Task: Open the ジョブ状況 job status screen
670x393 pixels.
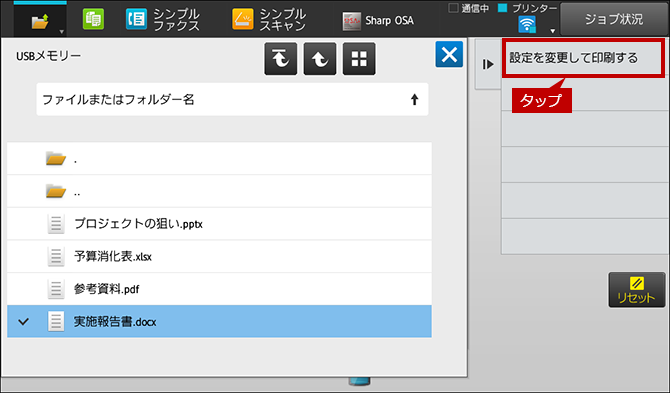Action: click(x=613, y=19)
